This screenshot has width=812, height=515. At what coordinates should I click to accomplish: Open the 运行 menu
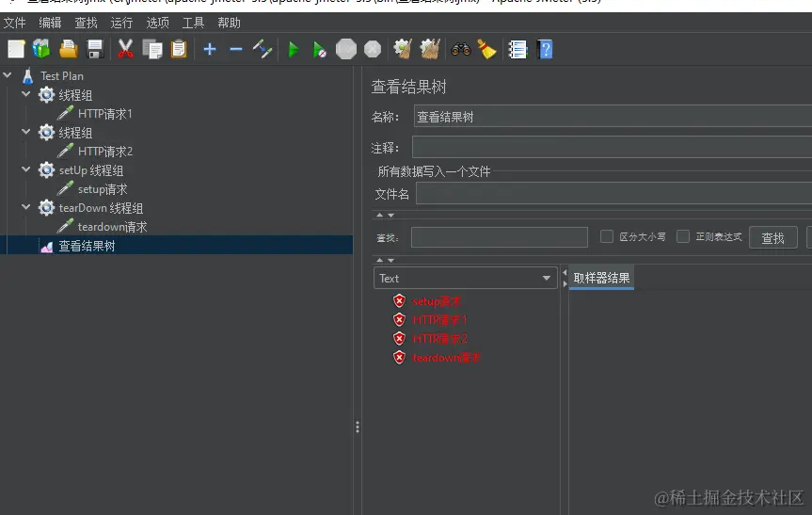121,23
